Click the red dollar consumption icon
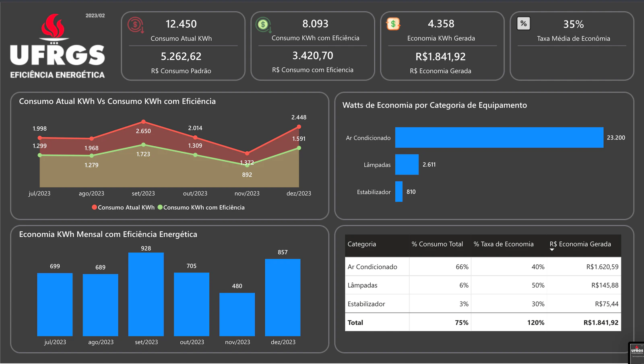 click(136, 25)
